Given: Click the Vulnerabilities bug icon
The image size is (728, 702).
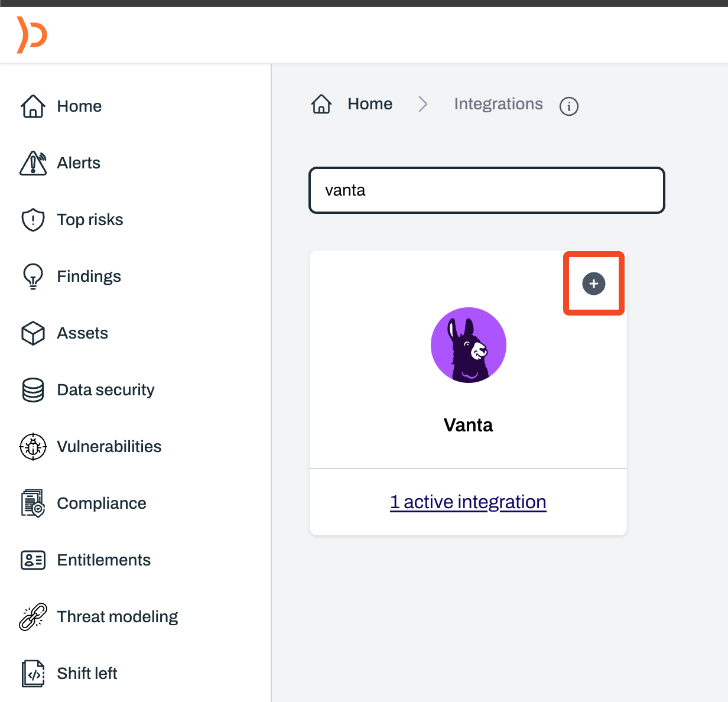Looking at the screenshot, I should coord(33,447).
